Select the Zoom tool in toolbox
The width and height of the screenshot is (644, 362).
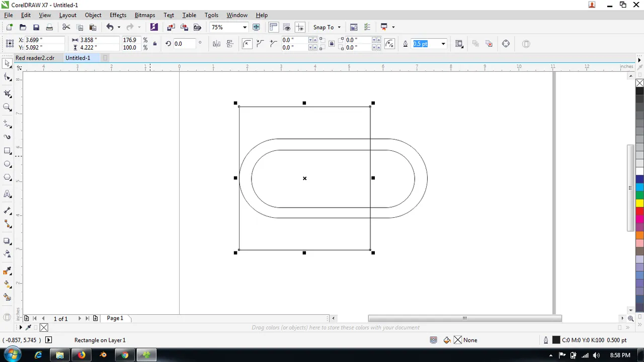click(8, 107)
